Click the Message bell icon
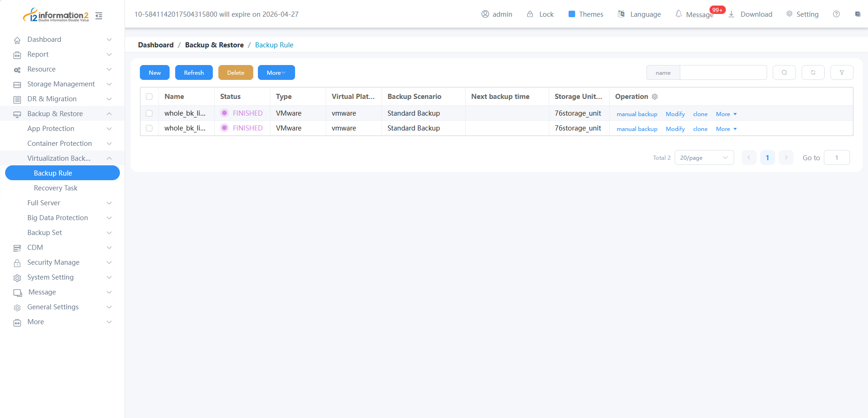The width and height of the screenshot is (868, 418). [x=679, y=14]
